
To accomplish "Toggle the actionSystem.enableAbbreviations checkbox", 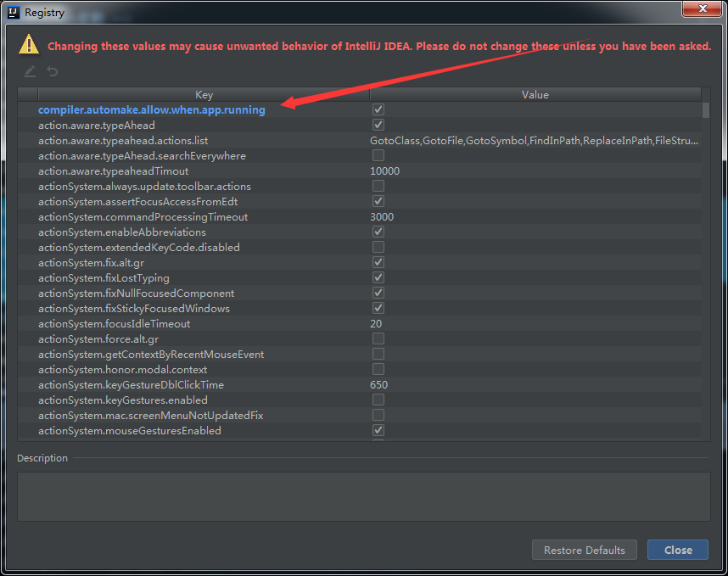I will [378, 232].
